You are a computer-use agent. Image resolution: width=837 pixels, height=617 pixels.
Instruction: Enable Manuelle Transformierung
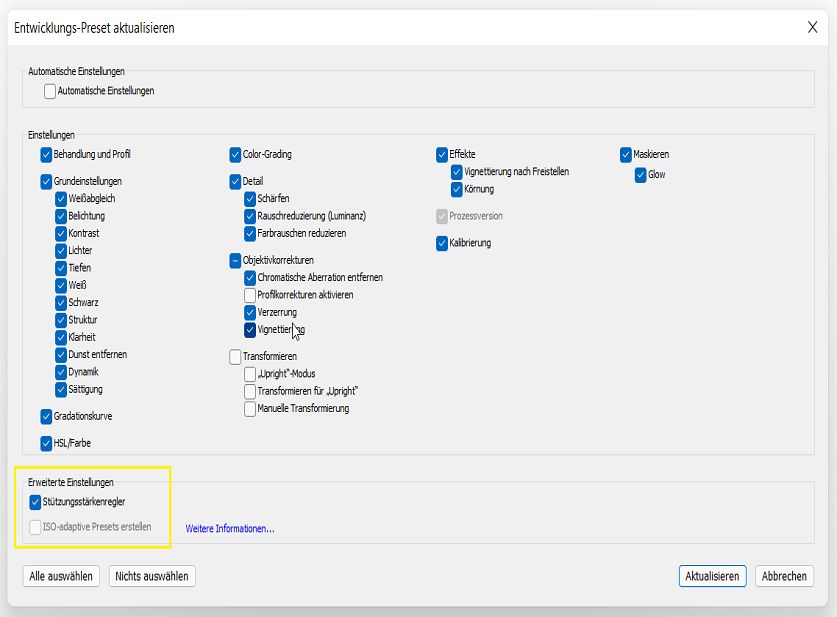pyautogui.click(x=250, y=409)
